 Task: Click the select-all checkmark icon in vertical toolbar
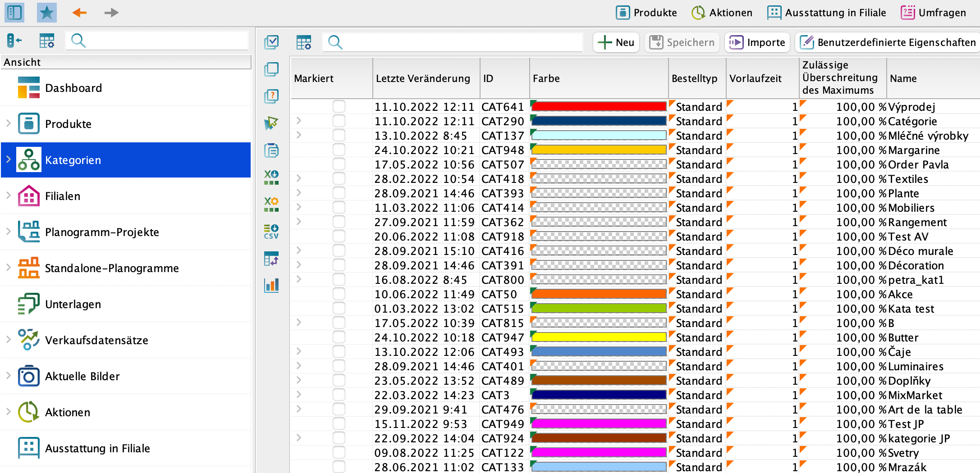click(271, 42)
